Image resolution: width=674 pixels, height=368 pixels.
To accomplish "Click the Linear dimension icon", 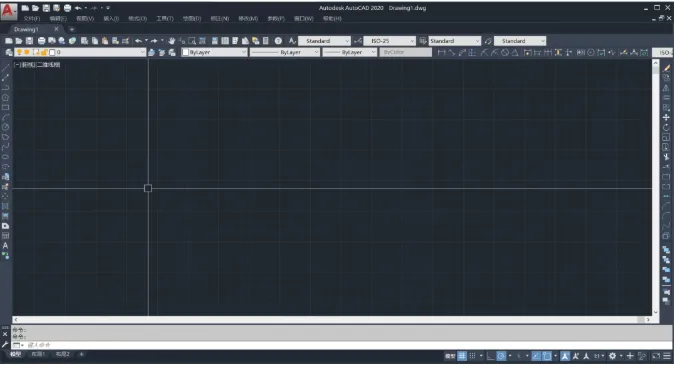I will (x=441, y=52).
